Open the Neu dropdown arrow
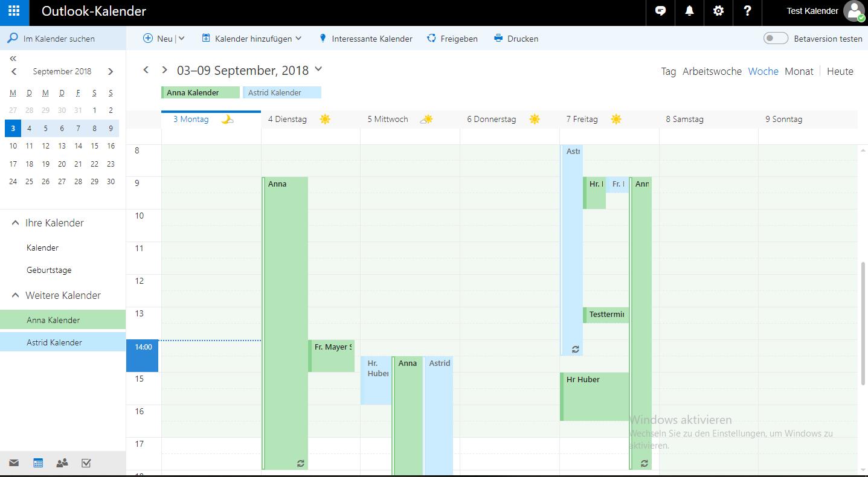868x477 pixels. [x=181, y=38]
